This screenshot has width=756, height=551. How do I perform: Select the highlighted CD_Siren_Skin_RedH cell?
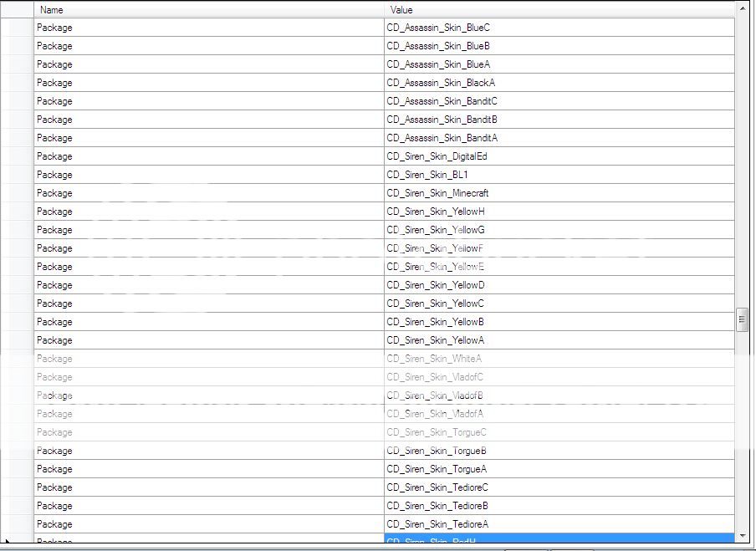[x=559, y=539]
